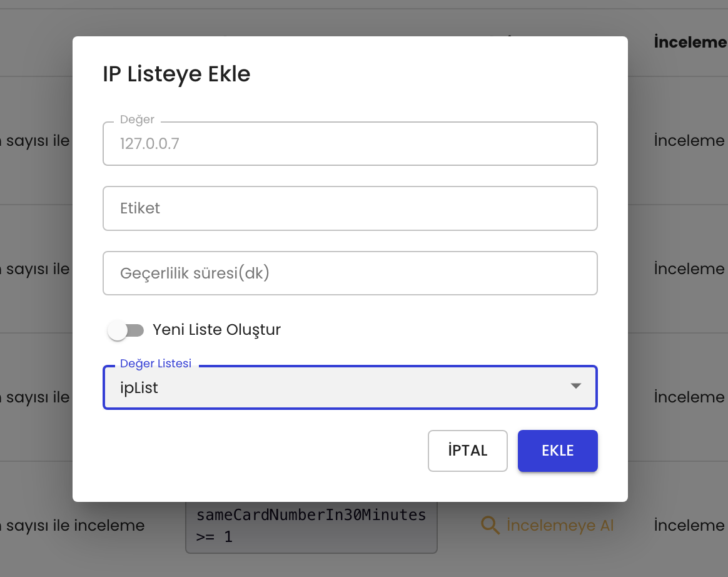Viewport: 728px width, 577px height.
Task: Select the Geçerlilik süresi(dk) field
Action: pos(350,273)
